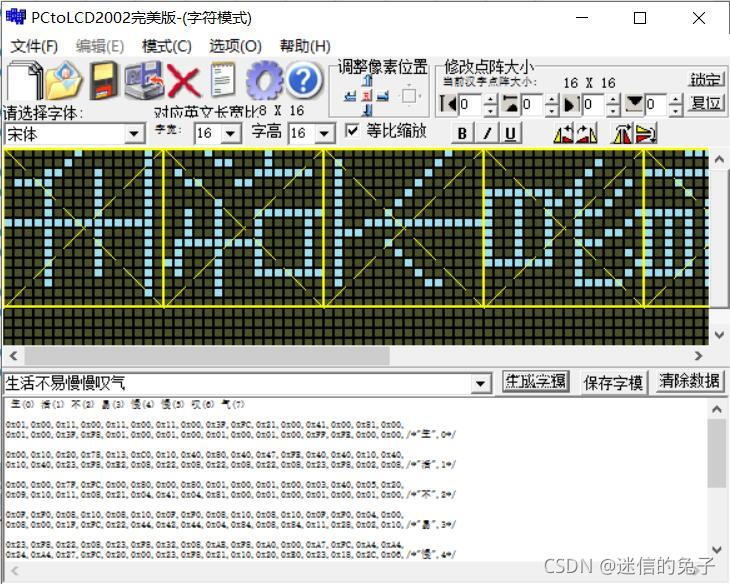Shift pixels down with the down arrow
730x584 pixels.
point(367,110)
